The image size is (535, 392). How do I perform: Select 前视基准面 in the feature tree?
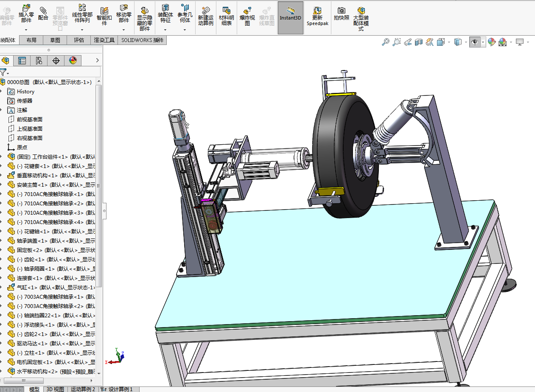(x=29, y=120)
